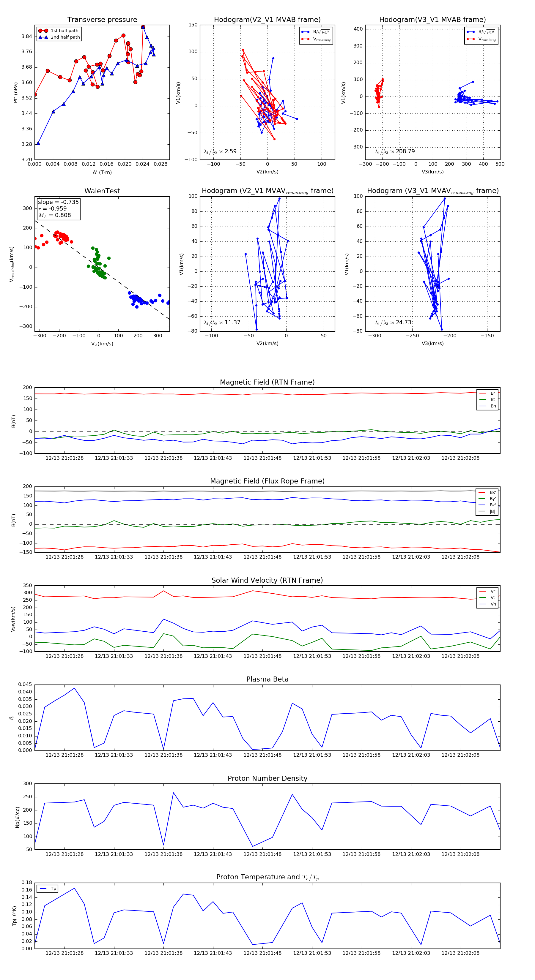
Task: Select the "Tp" legend entry
Action: [x=48, y=889]
